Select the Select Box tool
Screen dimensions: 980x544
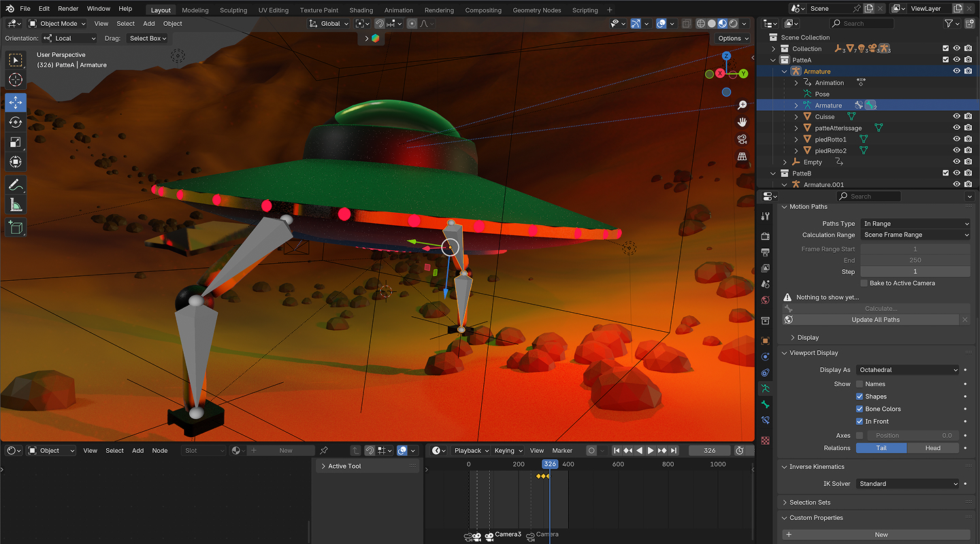click(16, 60)
